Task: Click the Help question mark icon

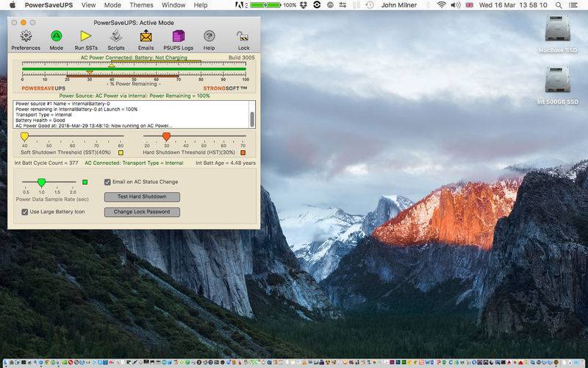Action: coord(209,36)
